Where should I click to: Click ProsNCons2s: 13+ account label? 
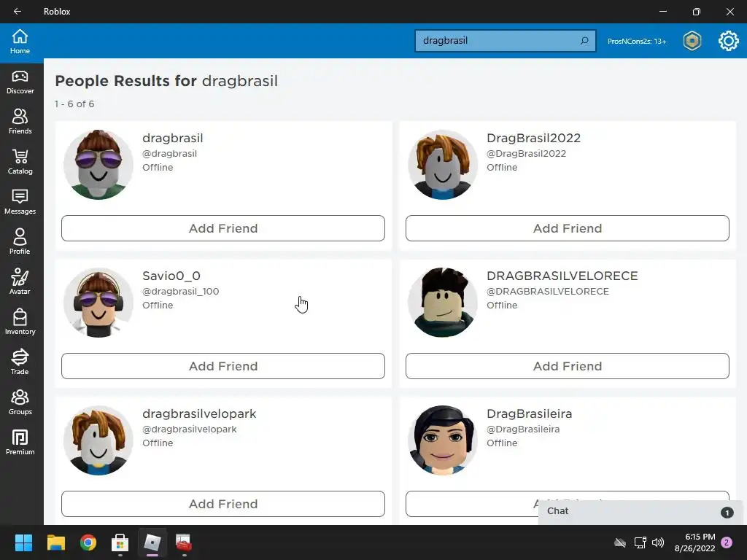tap(636, 42)
